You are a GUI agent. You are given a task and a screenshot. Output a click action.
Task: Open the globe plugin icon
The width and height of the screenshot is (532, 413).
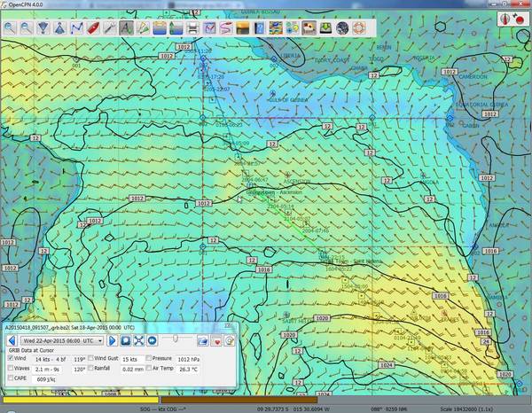point(342,27)
